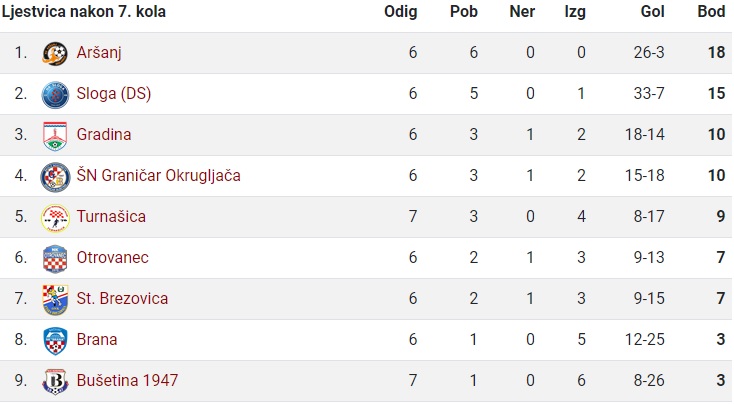
Task: Click the Aršanj club crest icon
Action: 55,53
